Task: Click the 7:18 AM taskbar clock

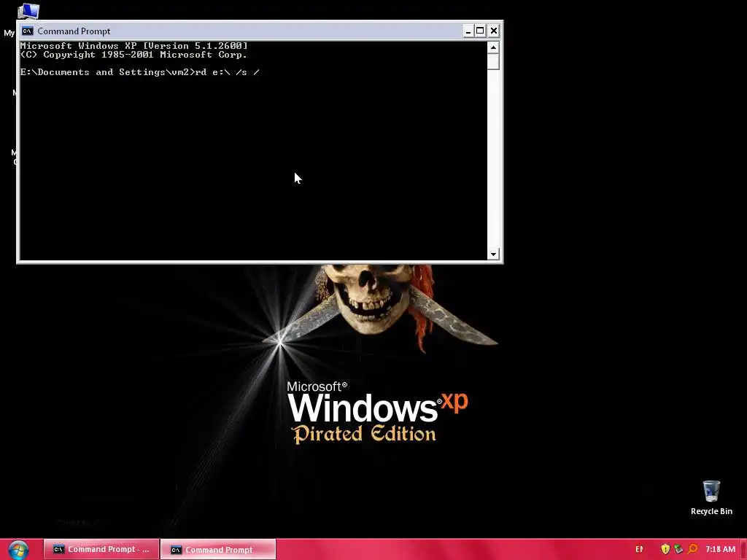Action: (x=720, y=549)
